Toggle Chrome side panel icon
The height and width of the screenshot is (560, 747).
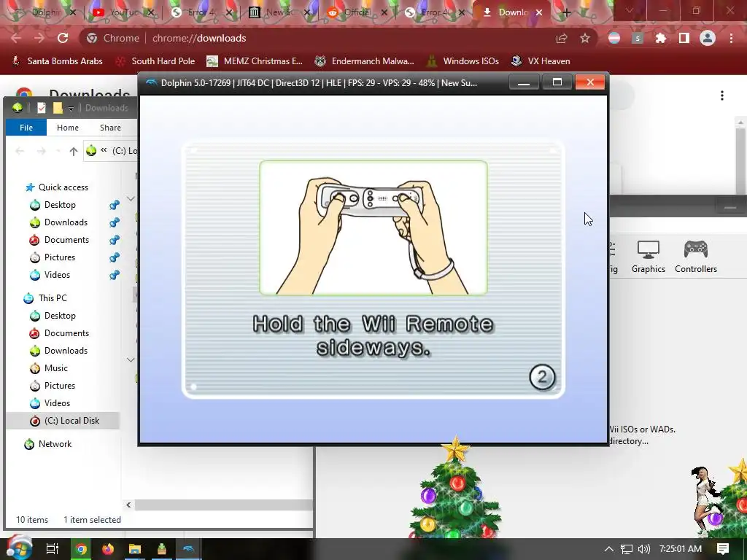coord(684,38)
